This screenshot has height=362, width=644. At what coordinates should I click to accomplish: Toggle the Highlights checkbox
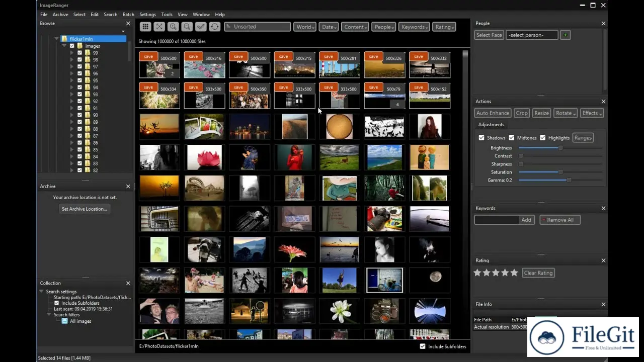pyautogui.click(x=543, y=138)
